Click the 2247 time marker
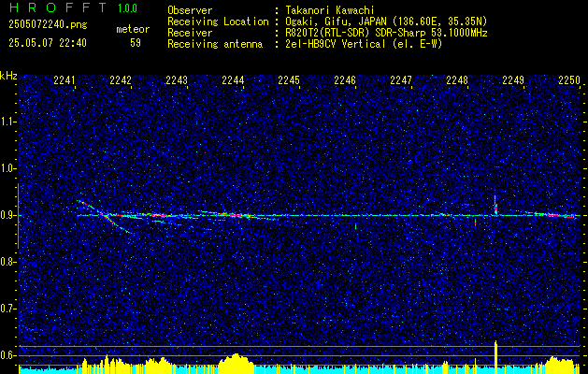Screen dimensions: 588x374 pyautogui.click(x=401, y=79)
